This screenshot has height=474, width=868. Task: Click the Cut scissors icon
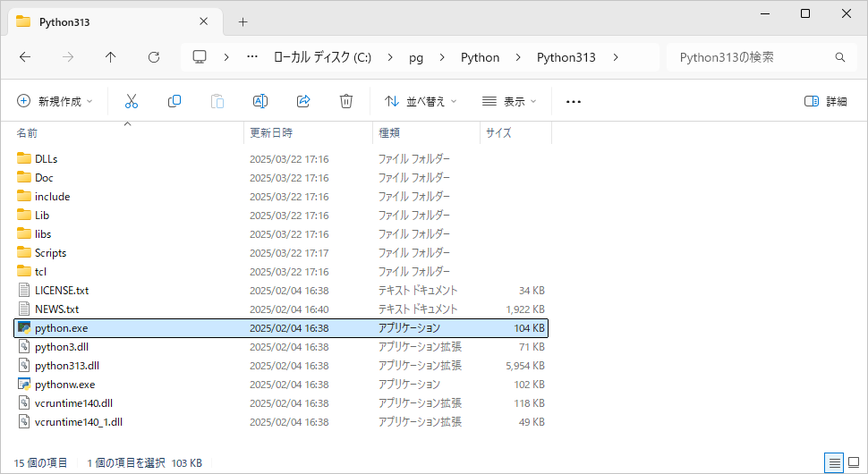pos(132,101)
